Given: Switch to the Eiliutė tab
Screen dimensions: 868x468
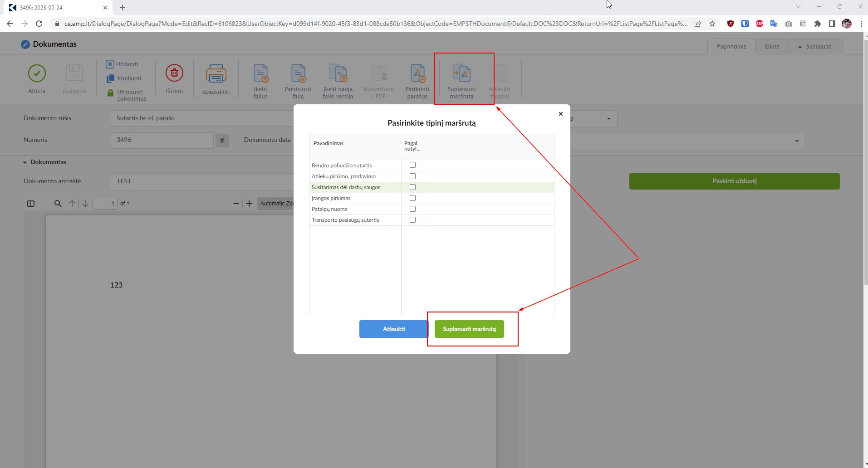Looking at the screenshot, I should pyautogui.click(x=772, y=47).
